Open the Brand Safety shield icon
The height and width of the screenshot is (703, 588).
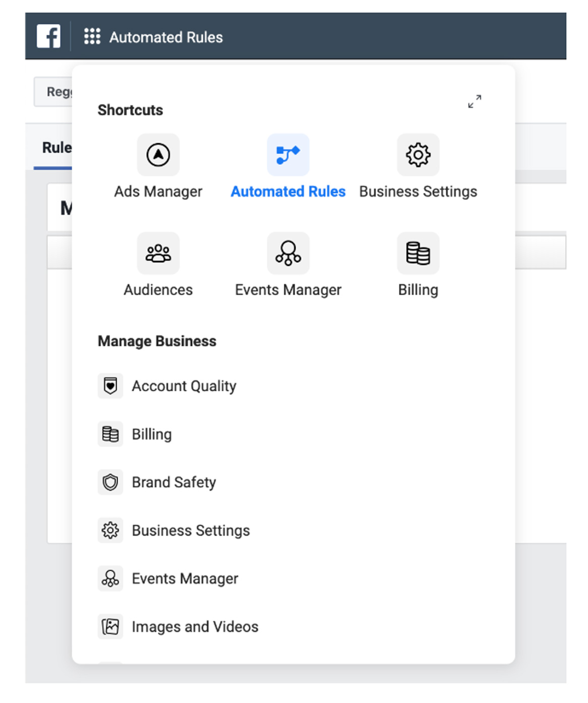coord(110,482)
